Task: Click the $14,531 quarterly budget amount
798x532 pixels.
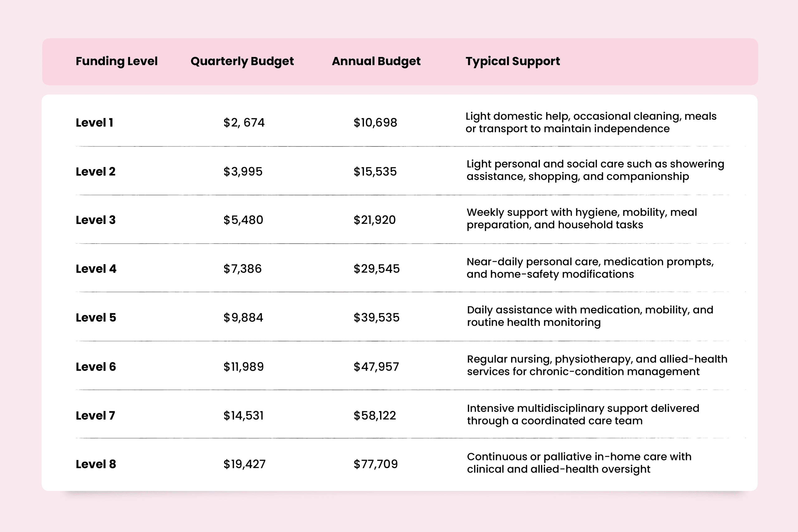Action: (x=243, y=416)
